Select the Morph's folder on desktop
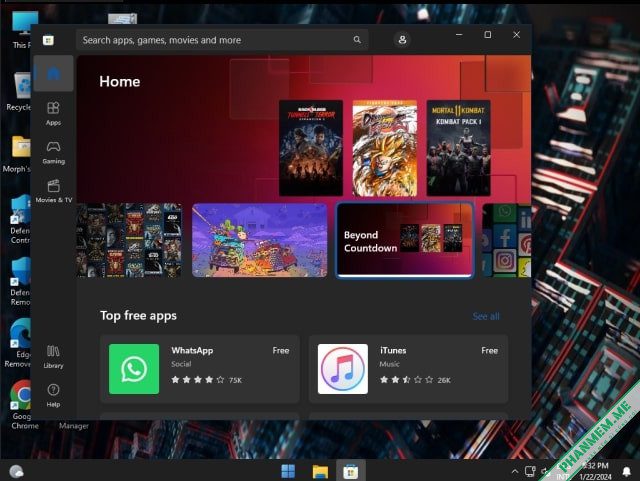 (18, 154)
